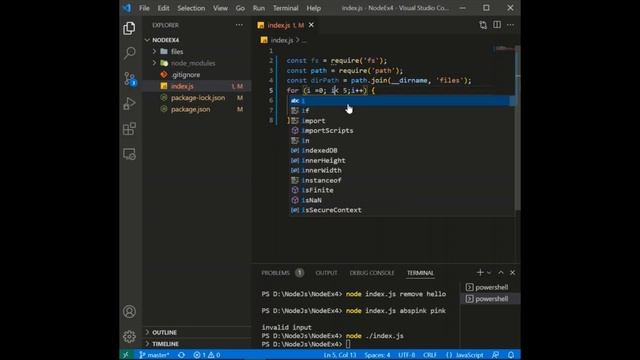This screenshot has width=640, height=360.
Task: Expand the files folder
Action: pyautogui.click(x=198, y=51)
